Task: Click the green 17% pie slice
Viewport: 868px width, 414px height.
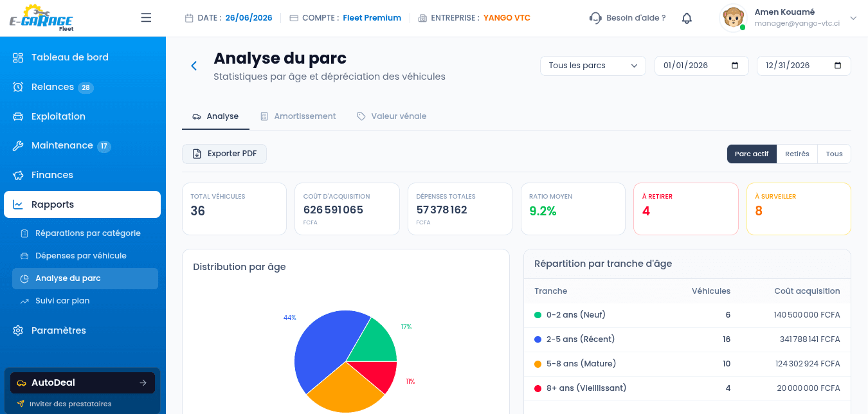Action: tap(373, 339)
